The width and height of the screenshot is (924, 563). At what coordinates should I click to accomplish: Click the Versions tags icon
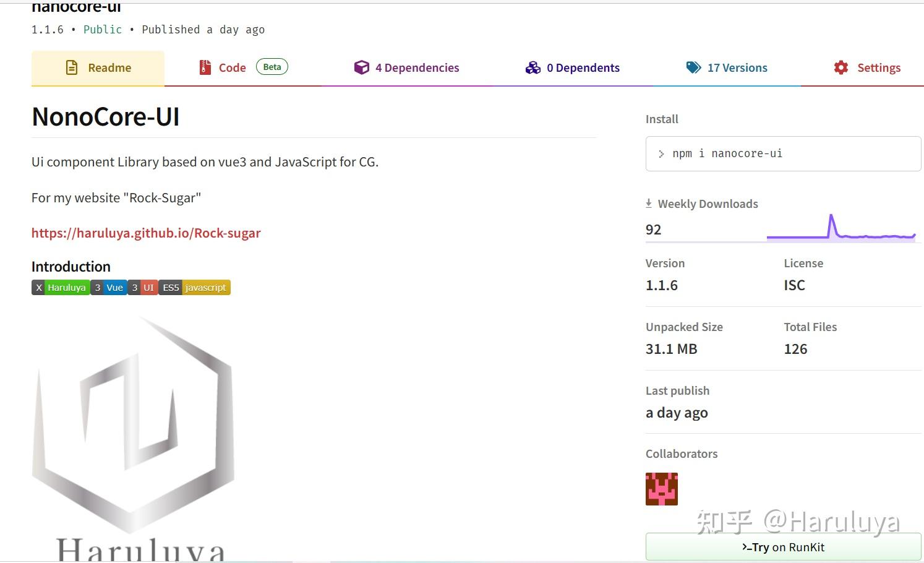pyautogui.click(x=693, y=67)
